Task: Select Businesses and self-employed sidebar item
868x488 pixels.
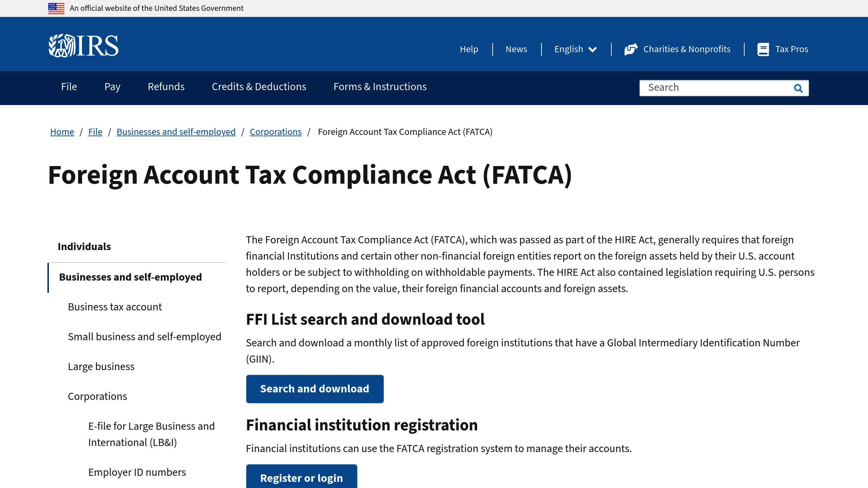Action: pyautogui.click(x=130, y=277)
